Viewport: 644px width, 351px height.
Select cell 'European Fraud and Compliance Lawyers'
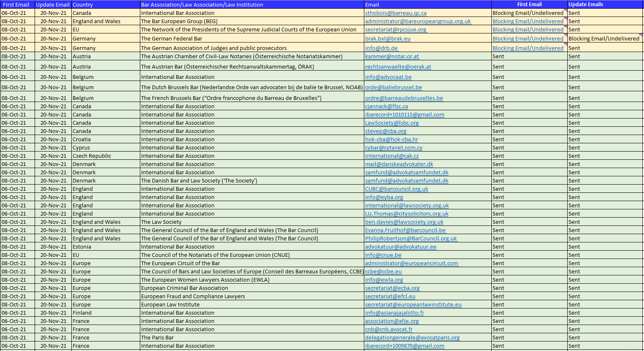click(x=252, y=296)
